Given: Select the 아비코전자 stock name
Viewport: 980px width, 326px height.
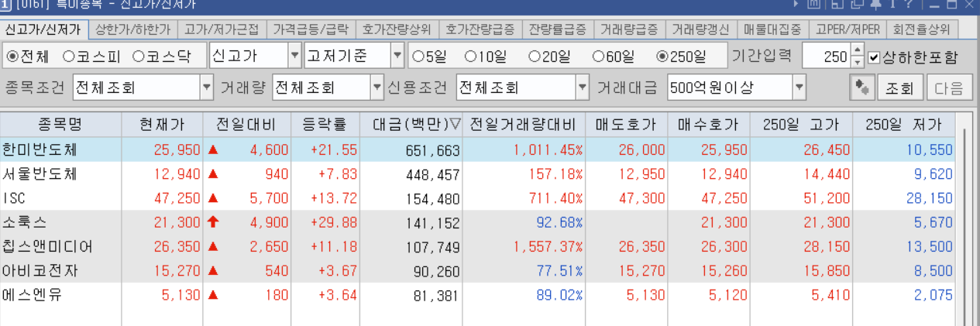Looking at the screenshot, I should click(40, 271).
